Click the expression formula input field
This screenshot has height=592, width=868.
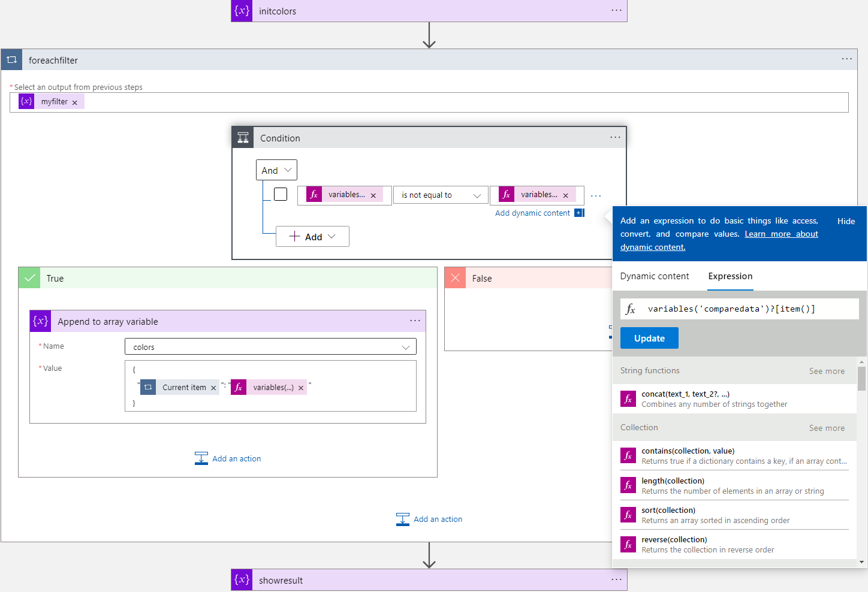click(x=749, y=309)
